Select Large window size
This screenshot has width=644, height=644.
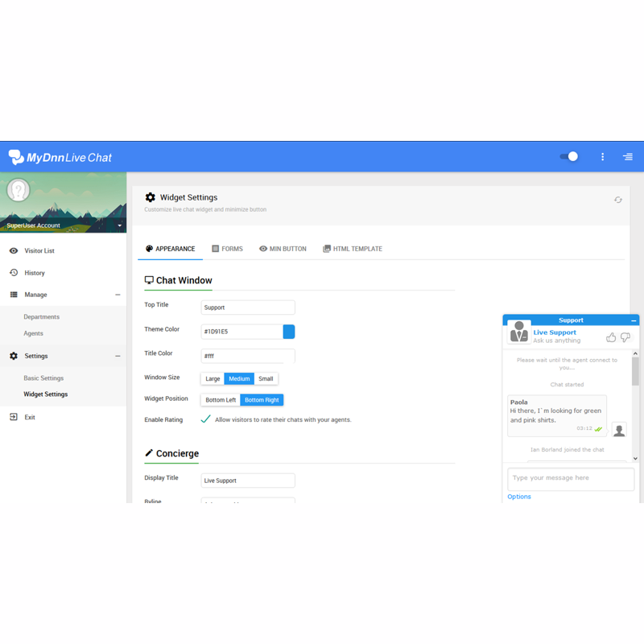213,378
